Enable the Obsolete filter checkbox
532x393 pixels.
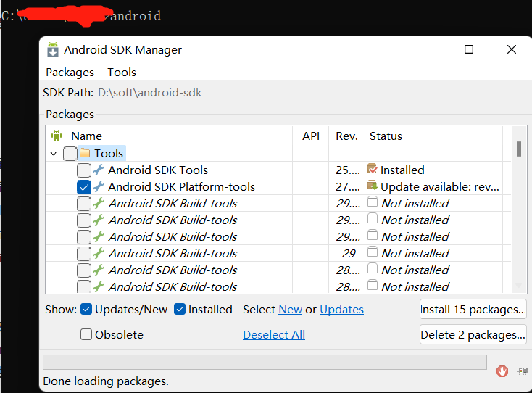point(86,334)
